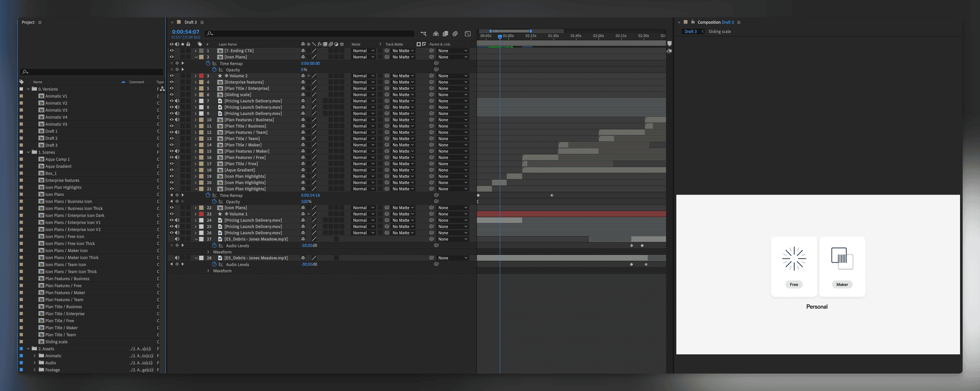This screenshot has width=980, height=391.
Task: Click the parent pick whip on Volume 2
Action: point(432,76)
